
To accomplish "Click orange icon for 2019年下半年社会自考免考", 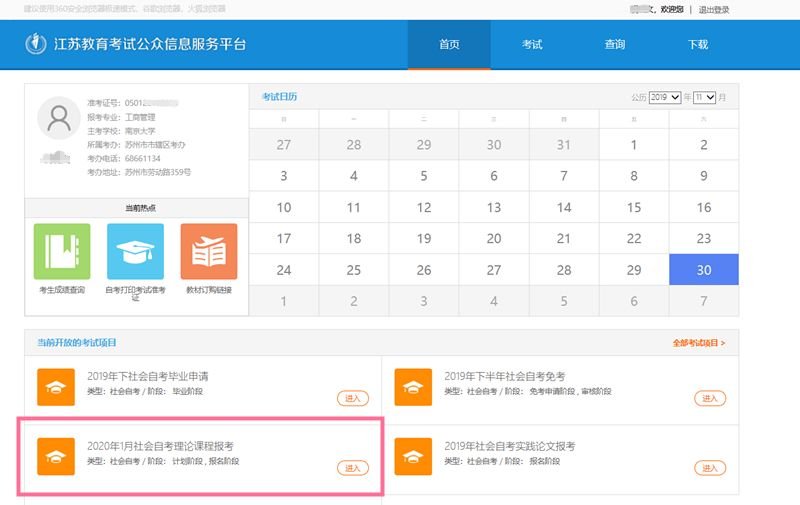I will tap(413, 385).
